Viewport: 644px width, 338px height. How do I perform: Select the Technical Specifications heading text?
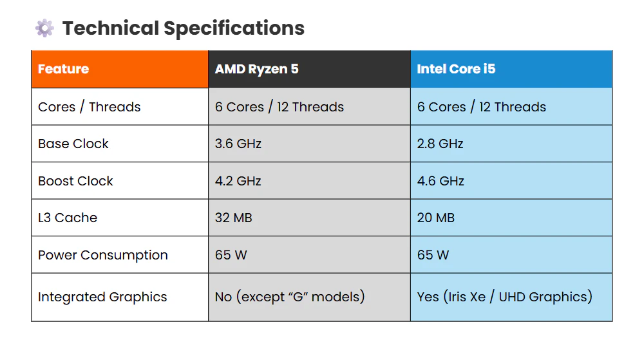183,28
